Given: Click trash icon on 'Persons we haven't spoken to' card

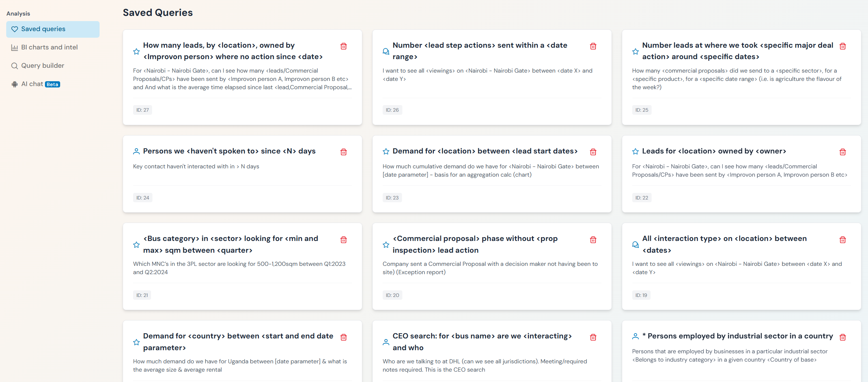Looking at the screenshot, I should [343, 152].
